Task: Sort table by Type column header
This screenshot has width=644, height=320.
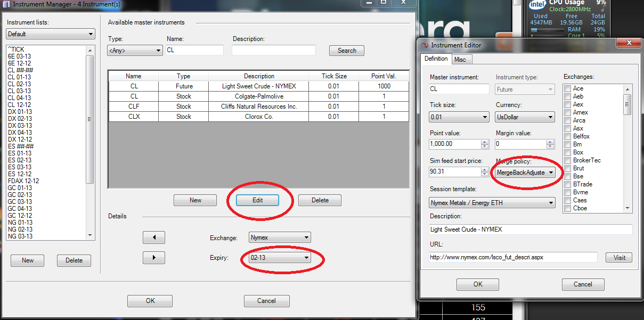Action: [184, 76]
